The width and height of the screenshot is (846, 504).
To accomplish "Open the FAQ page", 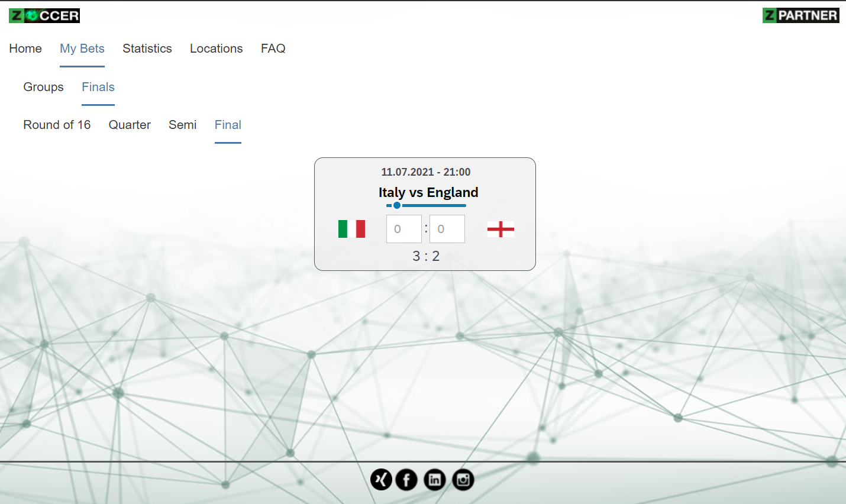I will pyautogui.click(x=273, y=49).
